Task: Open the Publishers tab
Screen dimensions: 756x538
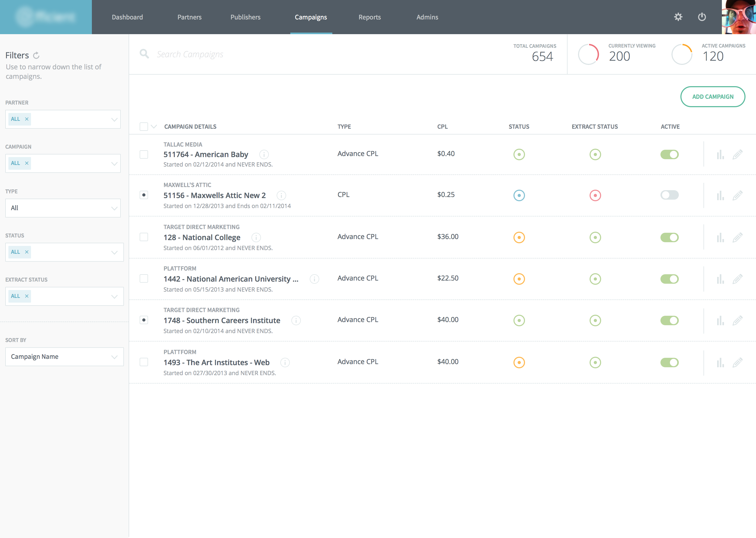Action: point(246,17)
